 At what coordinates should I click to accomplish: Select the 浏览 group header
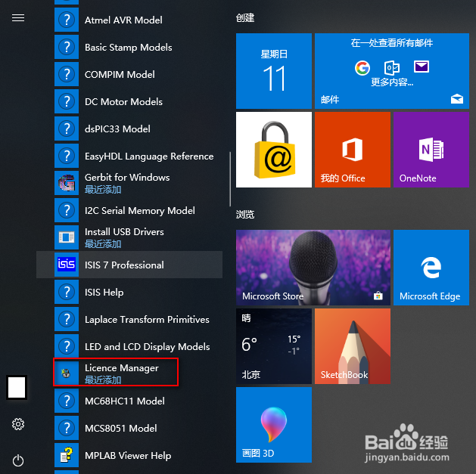(245, 215)
